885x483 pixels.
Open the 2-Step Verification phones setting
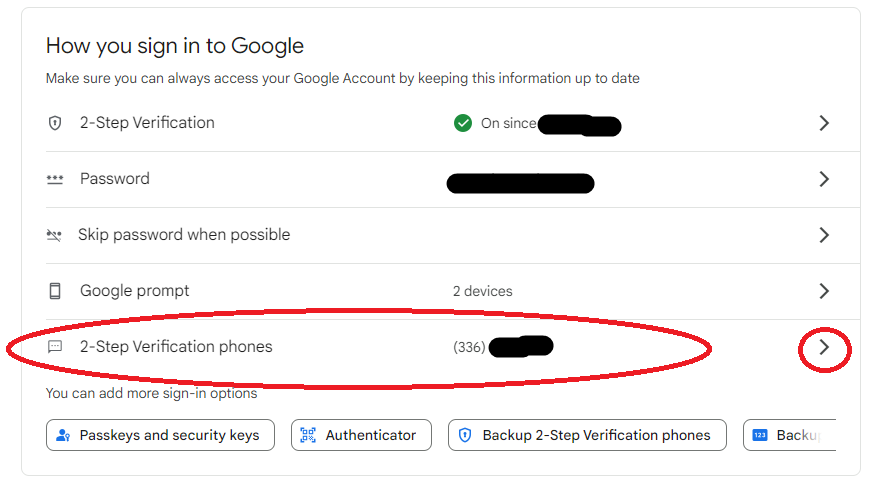coord(176,347)
